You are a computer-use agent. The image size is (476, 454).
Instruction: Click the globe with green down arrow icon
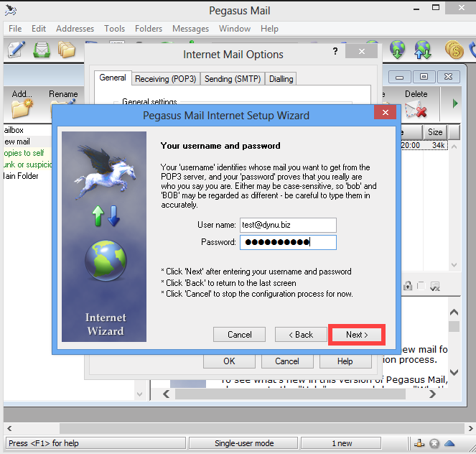(398, 50)
